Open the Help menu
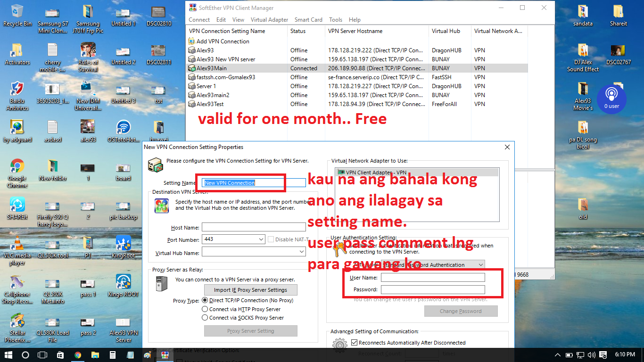This screenshot has height=362, width=644. [x=355, y=20]
